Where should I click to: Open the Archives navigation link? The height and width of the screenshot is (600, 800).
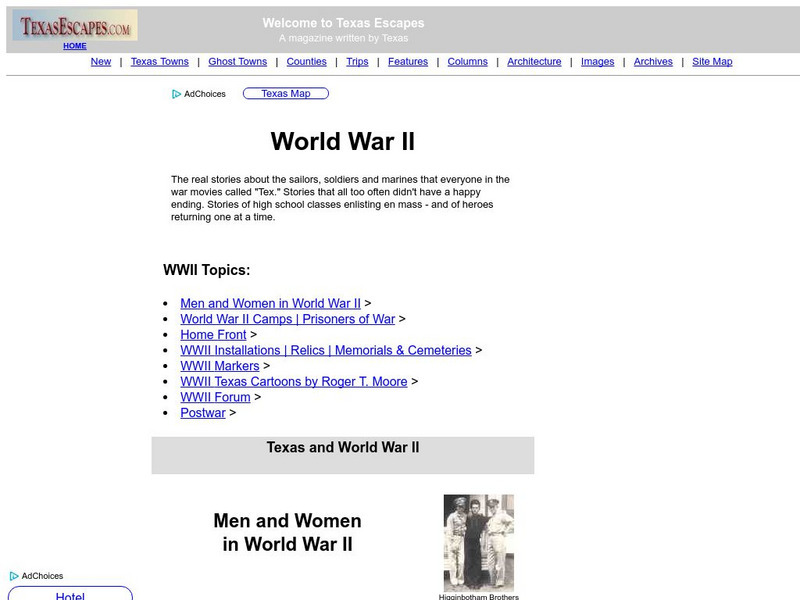click(652, 61)
